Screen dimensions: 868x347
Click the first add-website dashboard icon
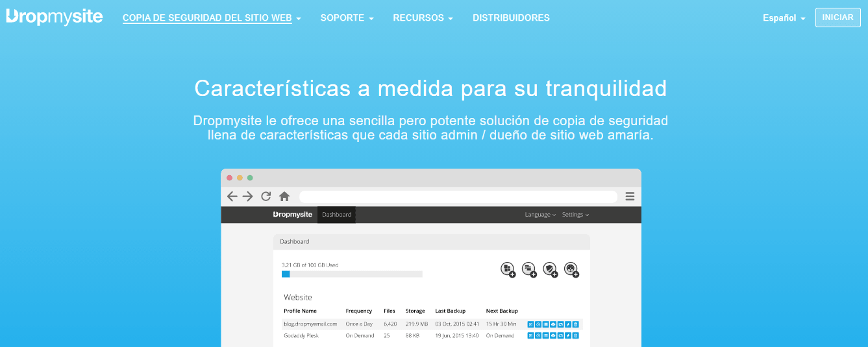(508, 269)
